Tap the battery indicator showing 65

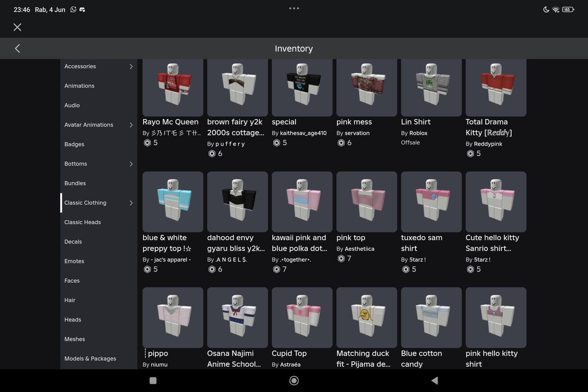click(567, 9)
